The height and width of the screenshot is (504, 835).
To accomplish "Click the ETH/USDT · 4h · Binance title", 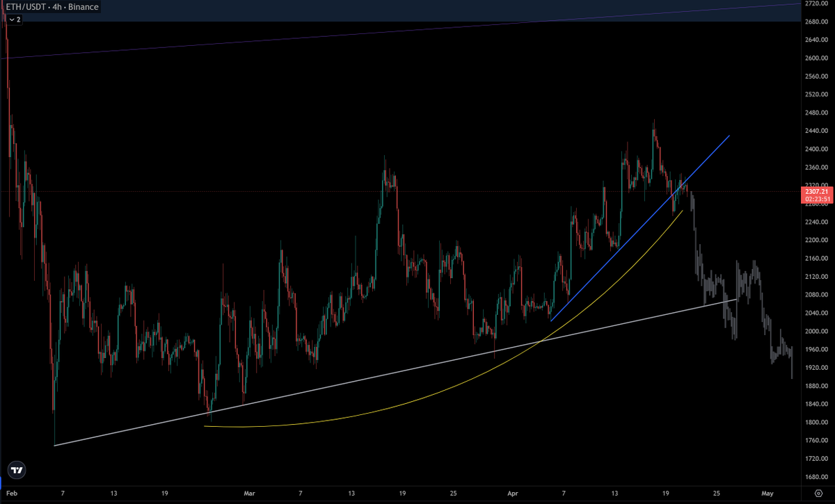I will click(51, 7).
